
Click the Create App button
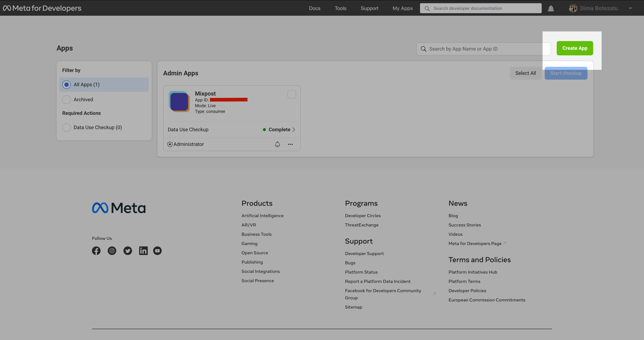click(575, 48)
